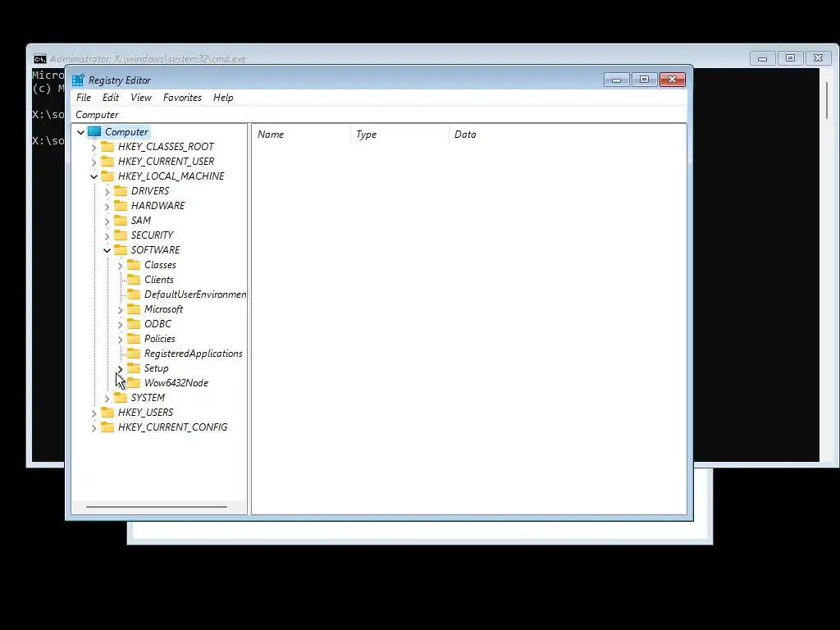Expand the HKEY_CURRENT_CONFIG hive
The height and width of the screenshot is (630, 840).
pyautogui.click(x=94, y=427)
